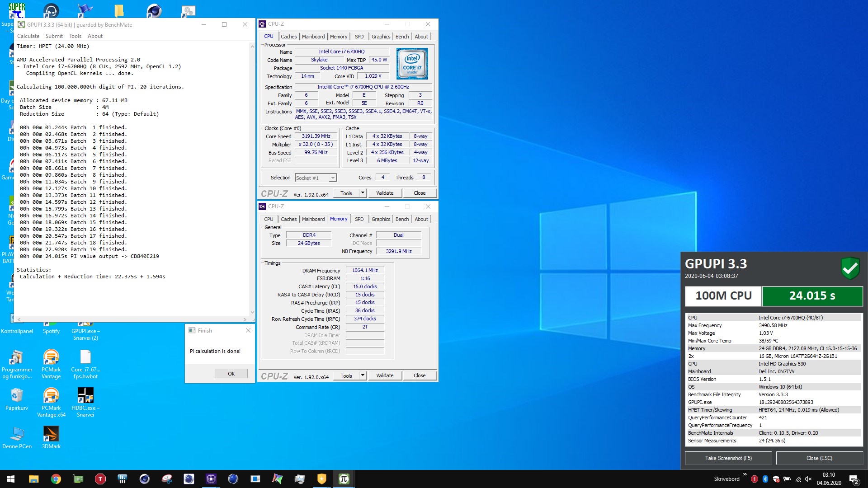Click Close (ESC) button in BenchMate panel
868x488 pixels.
click(x=819, y=458)
